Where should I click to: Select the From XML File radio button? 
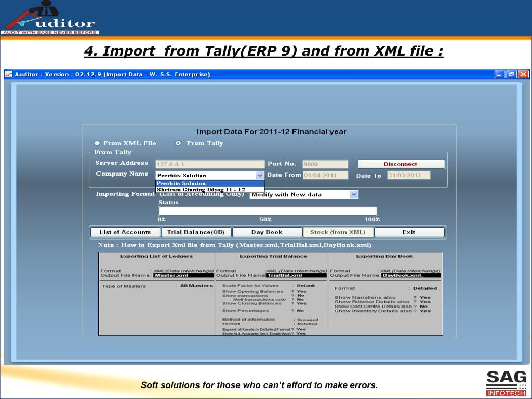97,143
